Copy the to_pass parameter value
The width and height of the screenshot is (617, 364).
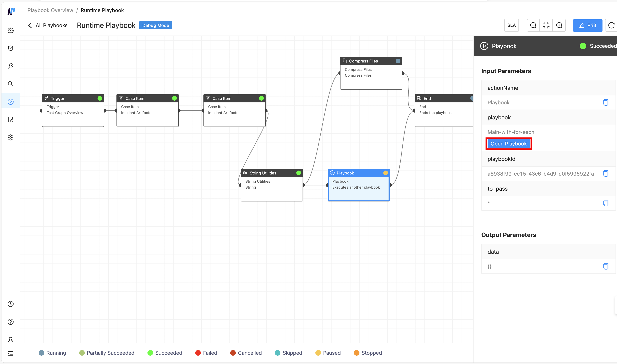605,203
